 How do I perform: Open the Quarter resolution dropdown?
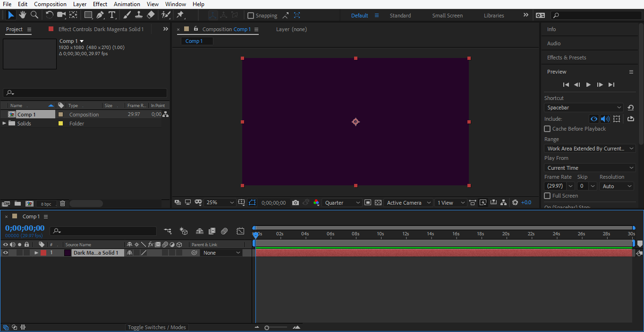click(342, 203)
